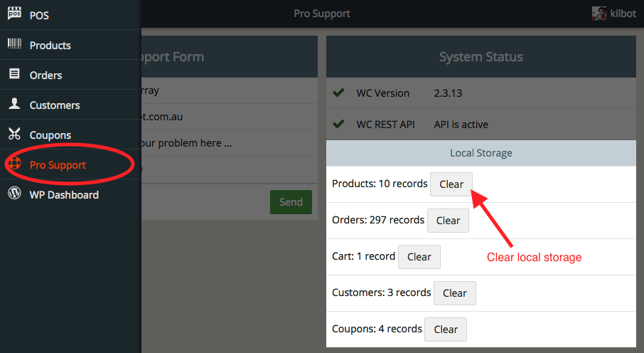Screen dimensions: 644x353
Task: Click the Pro Support lifebuoy icon
Action: point(14,164)
